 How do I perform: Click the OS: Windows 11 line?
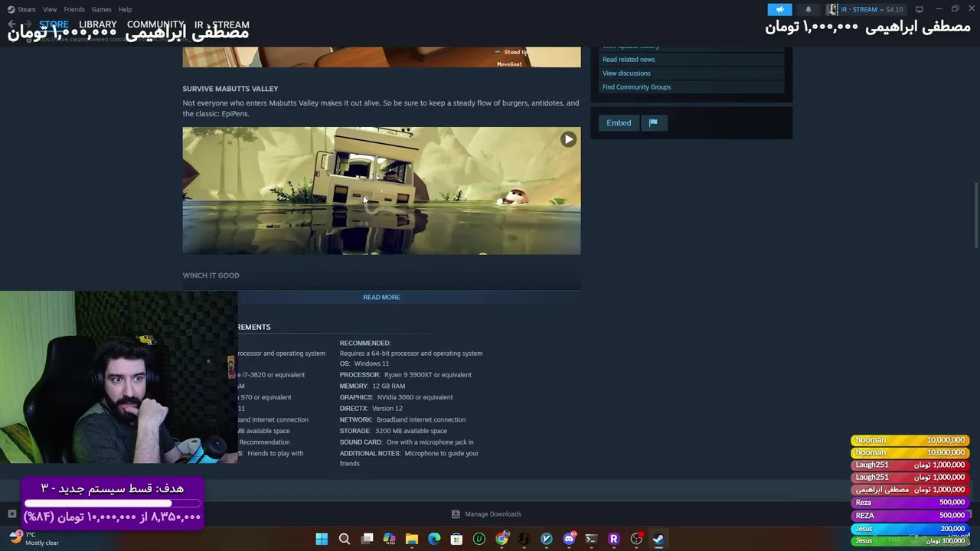(364, 364)
